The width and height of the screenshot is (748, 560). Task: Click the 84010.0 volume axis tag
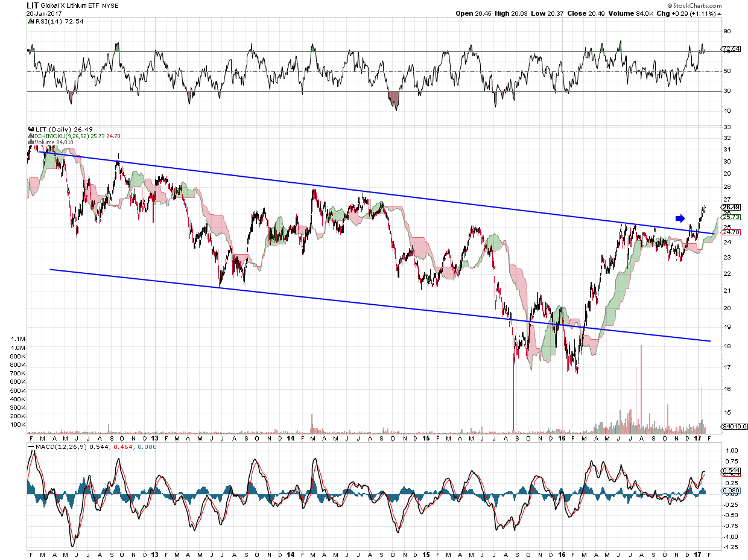point(732,426)
